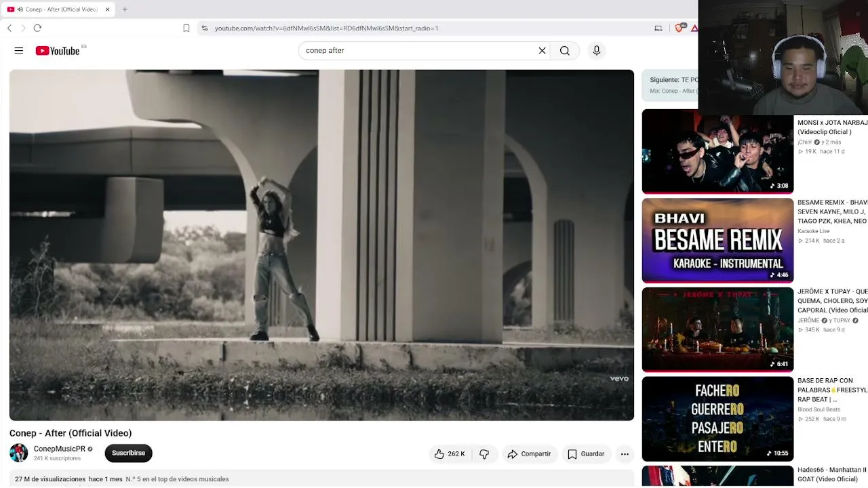Click the Conep - After video player
This screenshot has height=488, width=868.
tap(321, 245)
